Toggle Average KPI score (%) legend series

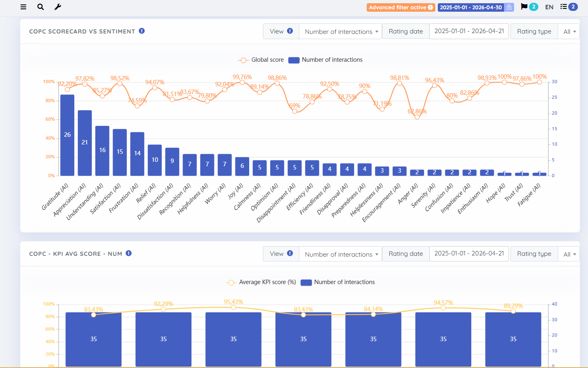click(261, 282)
